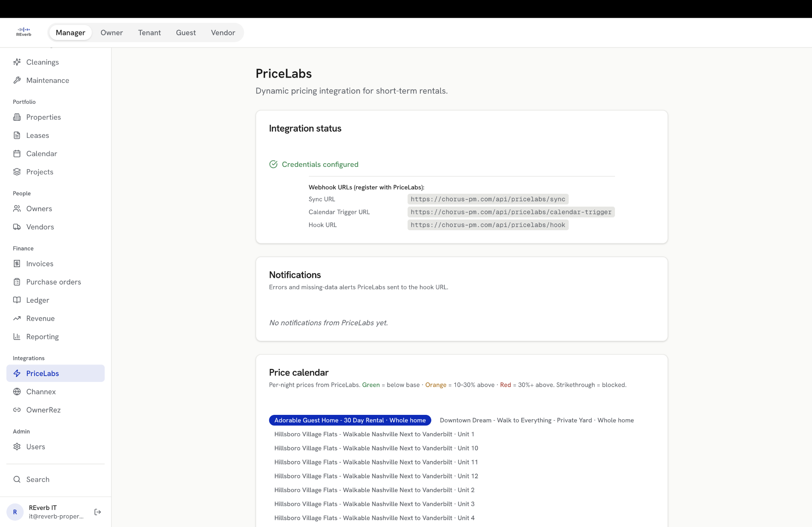This screenshot has height=527, width=812.
Task: Click the Projects layers icon
Action: [17, 172]
